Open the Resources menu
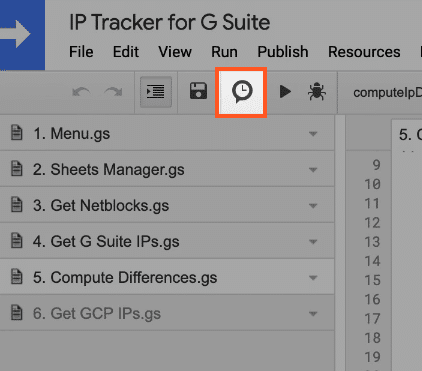The image size is (422, 371). coord(364,52)
